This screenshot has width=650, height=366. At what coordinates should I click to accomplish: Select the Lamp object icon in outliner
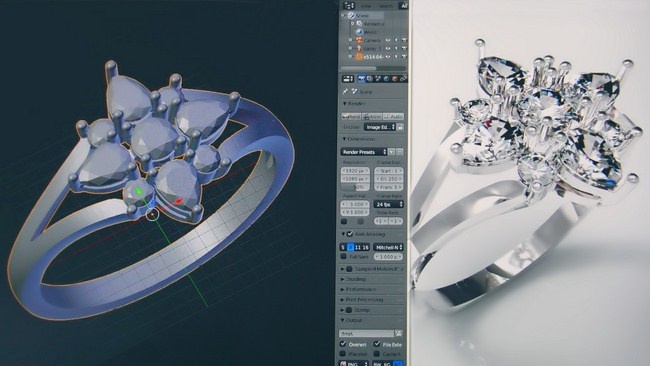tap(359, 48)
